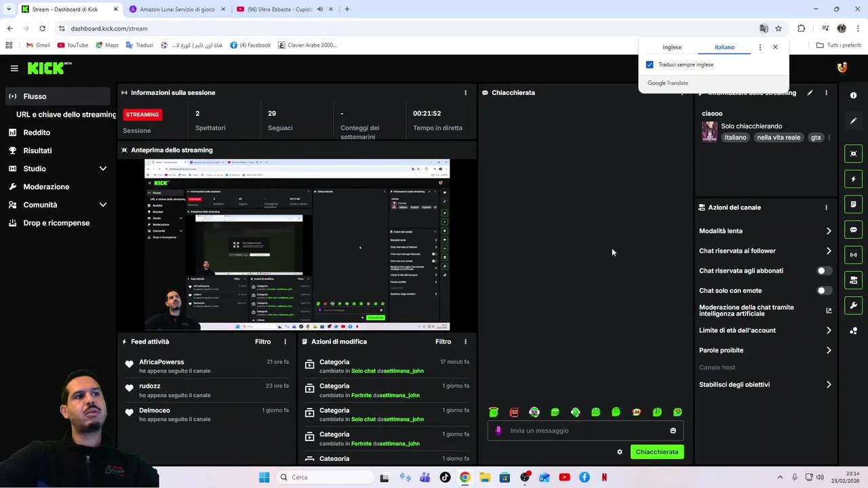The width and height of the screenshot is (868, 488).
Task: Click the purple microphone icon in the message box
Action: (x=498, y=430)
